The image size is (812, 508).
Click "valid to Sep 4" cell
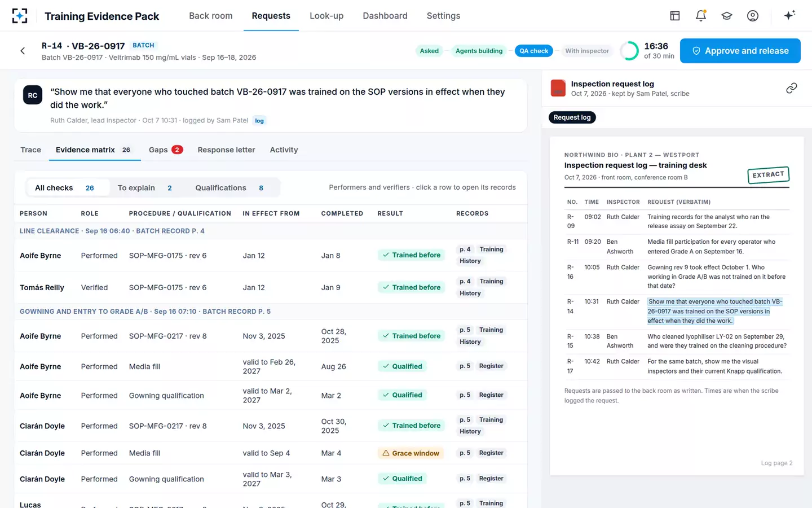(x=266, y=453)
